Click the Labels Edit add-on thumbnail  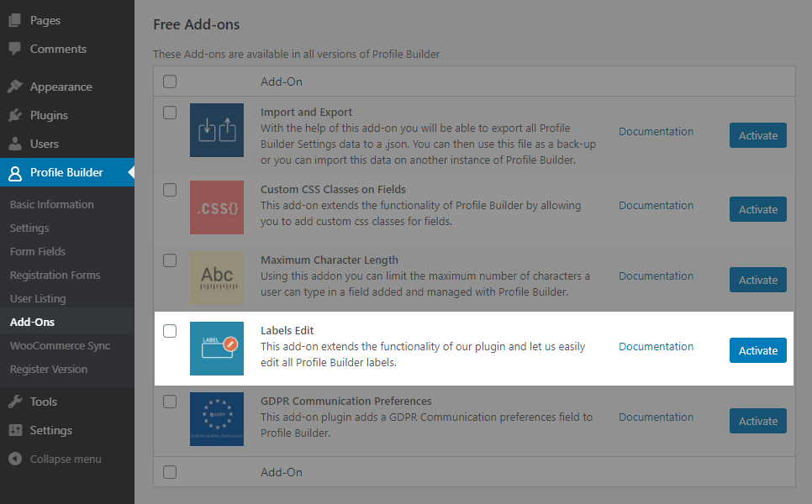[x=217, y=349]
